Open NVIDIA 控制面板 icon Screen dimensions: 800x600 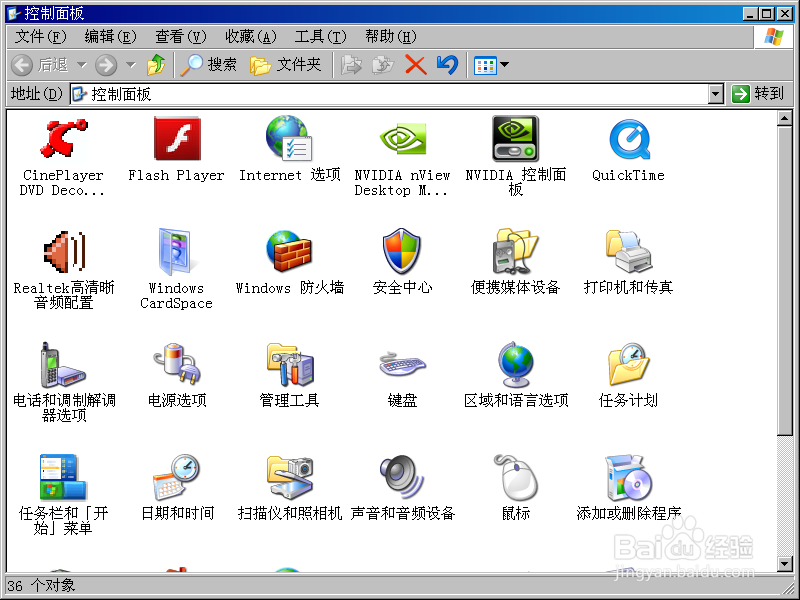pyautogui.click(x=515, y=138)
